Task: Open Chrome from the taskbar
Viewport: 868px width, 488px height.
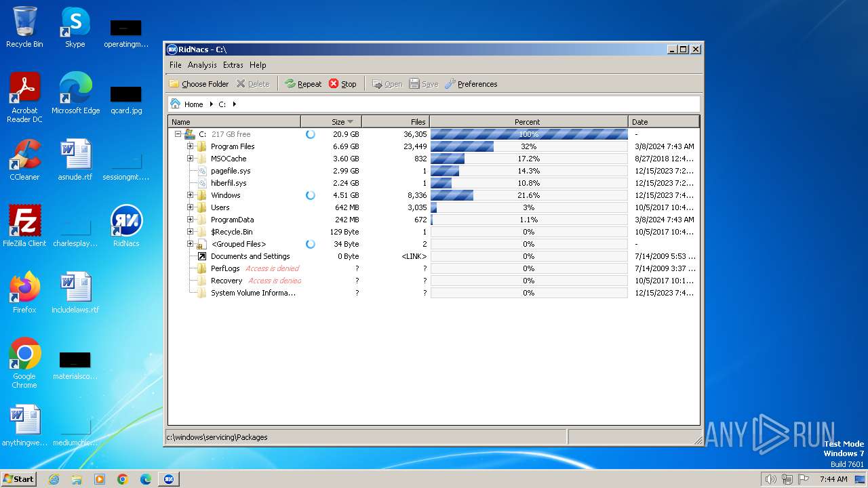Action: (x=123, y=479)
